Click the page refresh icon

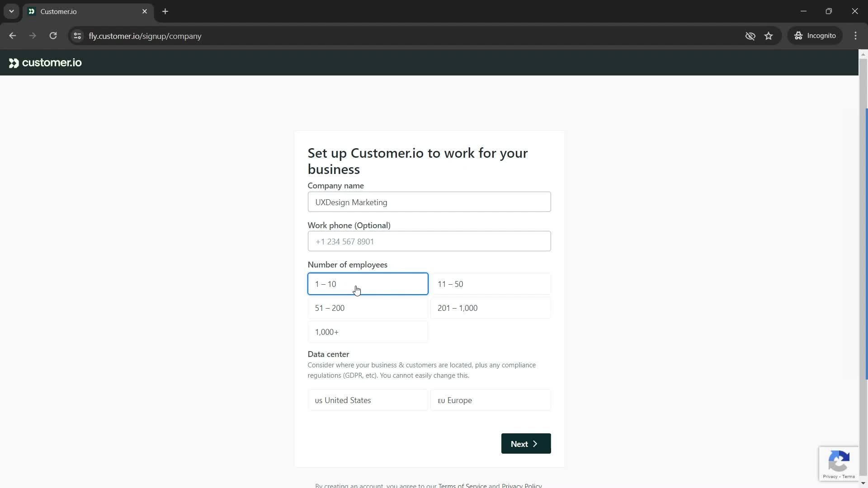pos(54,36)
